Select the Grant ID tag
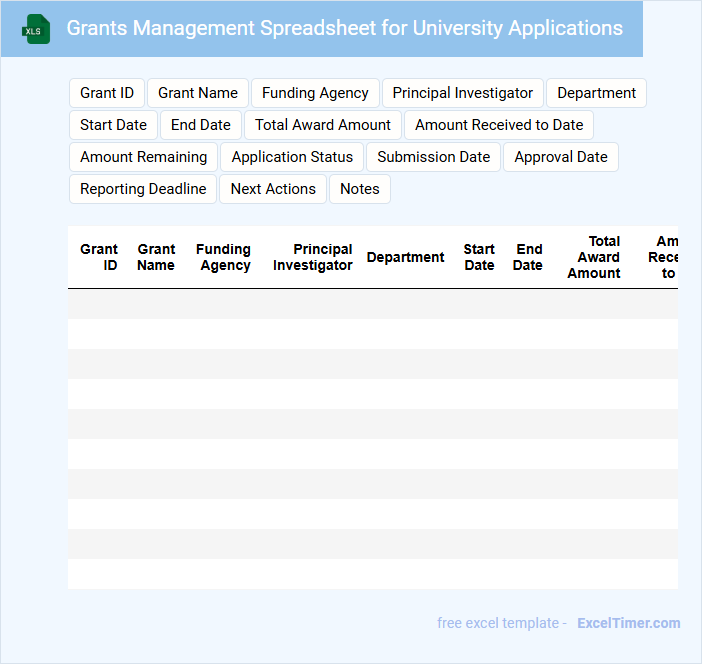 coord(107,93)
